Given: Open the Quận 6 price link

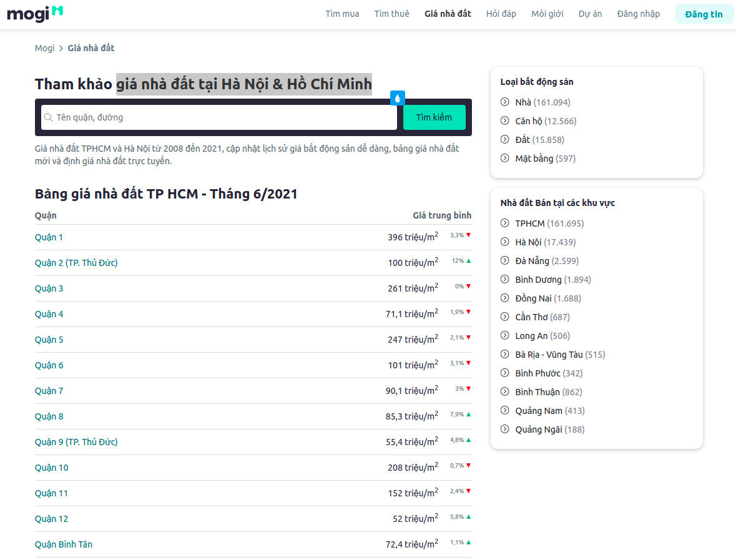Looking at the screenshot, I should tap(49, 365).
